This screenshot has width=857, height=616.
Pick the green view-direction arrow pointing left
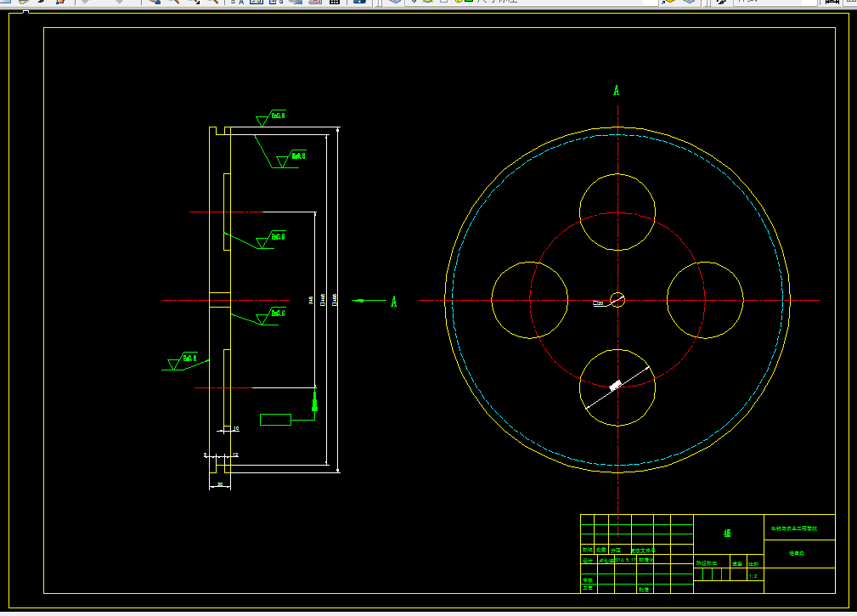(x=369, y=300)
